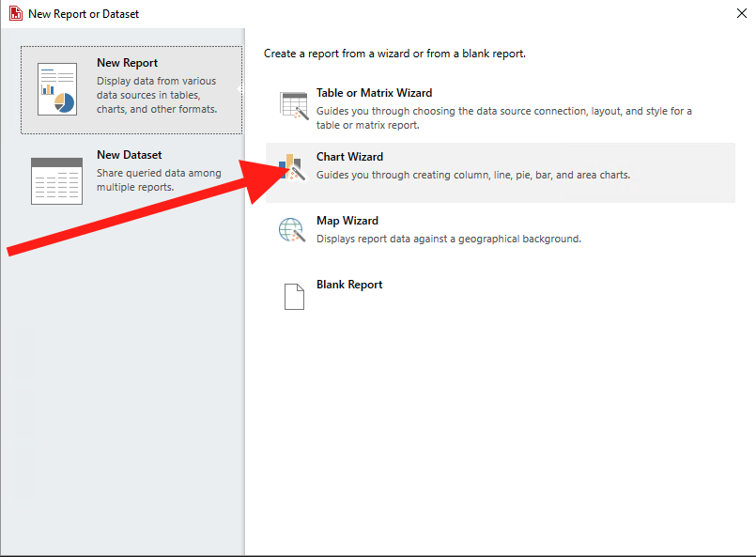Click the New Report chart document icon
The image size is (756, 557).
click(57, 89)
